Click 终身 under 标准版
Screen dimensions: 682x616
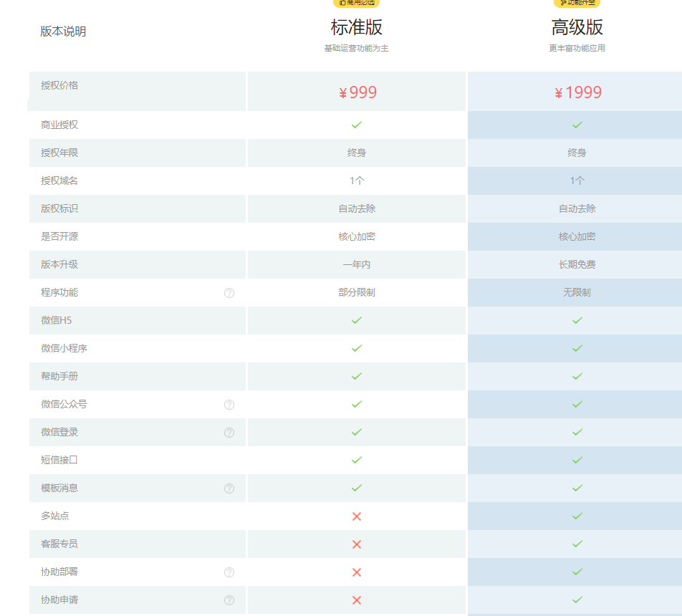[x=357, y=153]
